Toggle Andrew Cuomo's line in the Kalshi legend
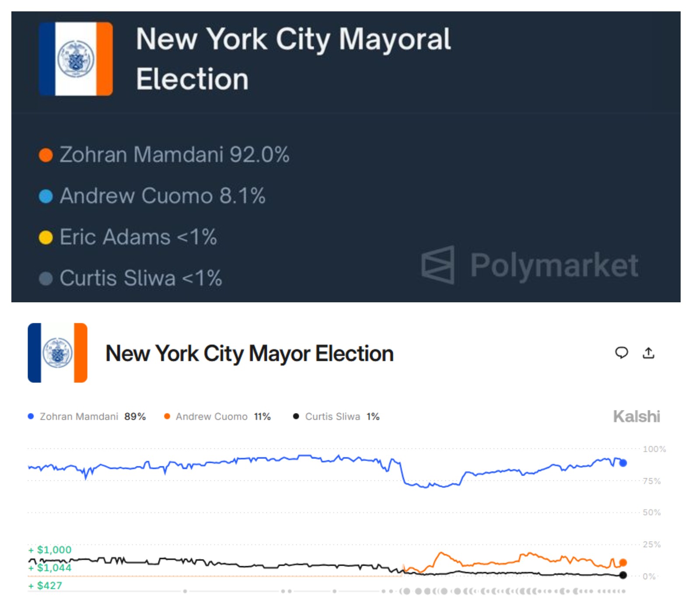 point(212,416)
